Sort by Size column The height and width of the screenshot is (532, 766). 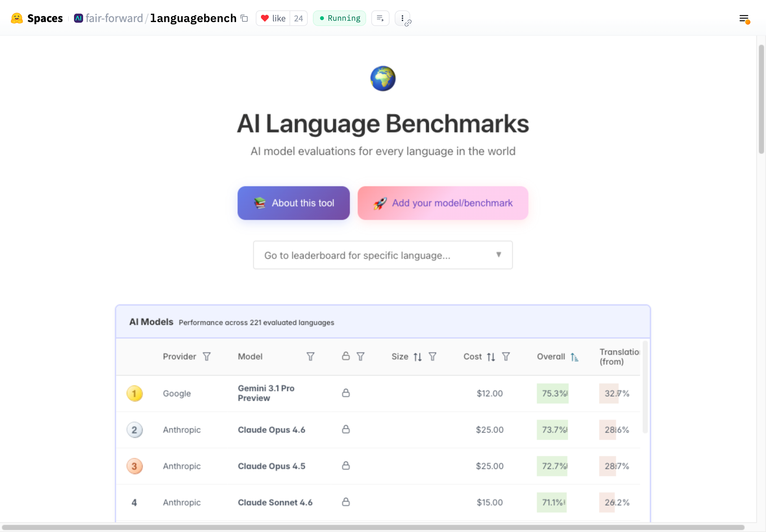pos(417,357)
